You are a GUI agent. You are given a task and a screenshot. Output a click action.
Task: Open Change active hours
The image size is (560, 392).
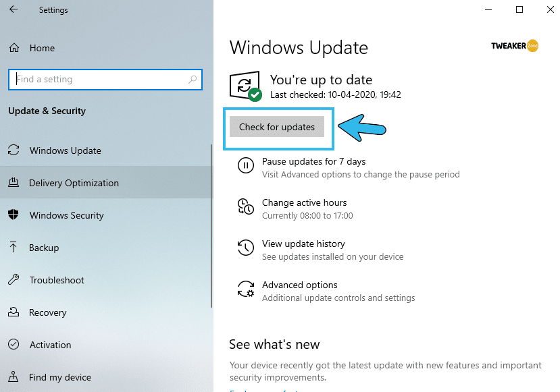click(x=304, y=202)
